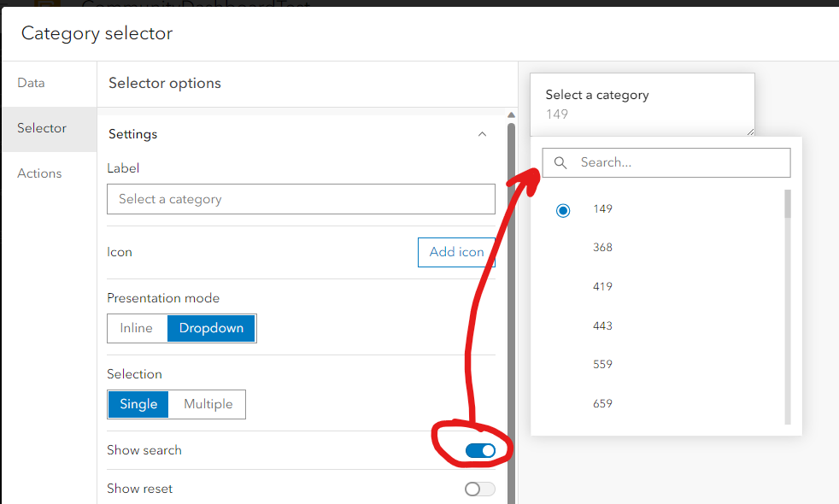
Task: Click the Select a category dropdown
Action: point(642,104)
